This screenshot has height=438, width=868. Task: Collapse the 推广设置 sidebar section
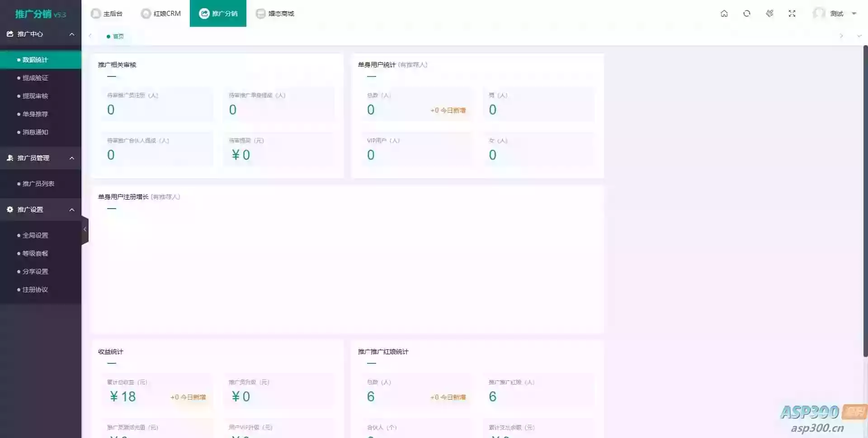72,209
